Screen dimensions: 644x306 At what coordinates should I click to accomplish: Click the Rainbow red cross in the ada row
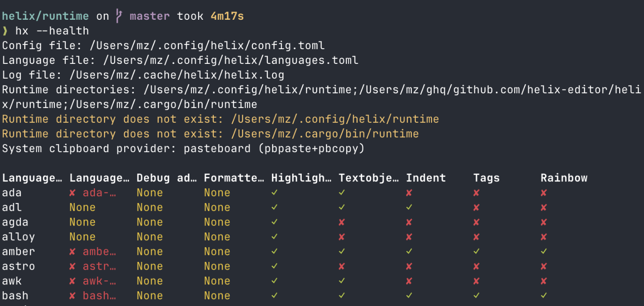point(544,193)
